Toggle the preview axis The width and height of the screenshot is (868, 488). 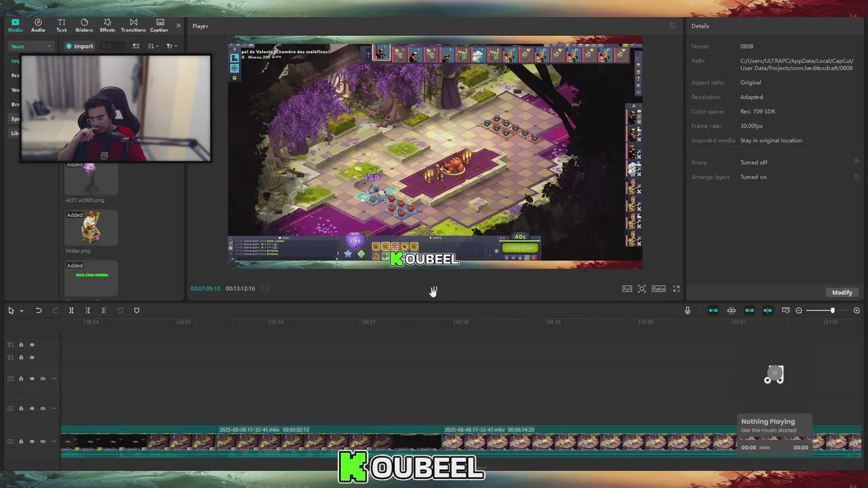click(768, 310)
